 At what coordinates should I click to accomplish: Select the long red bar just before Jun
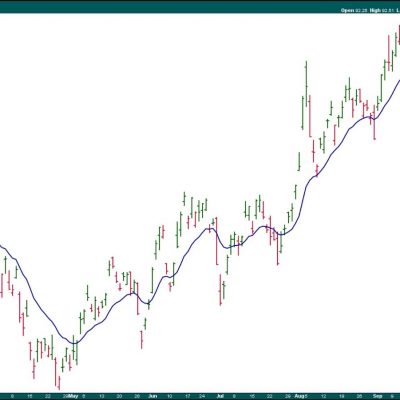(x=137, y=299)
